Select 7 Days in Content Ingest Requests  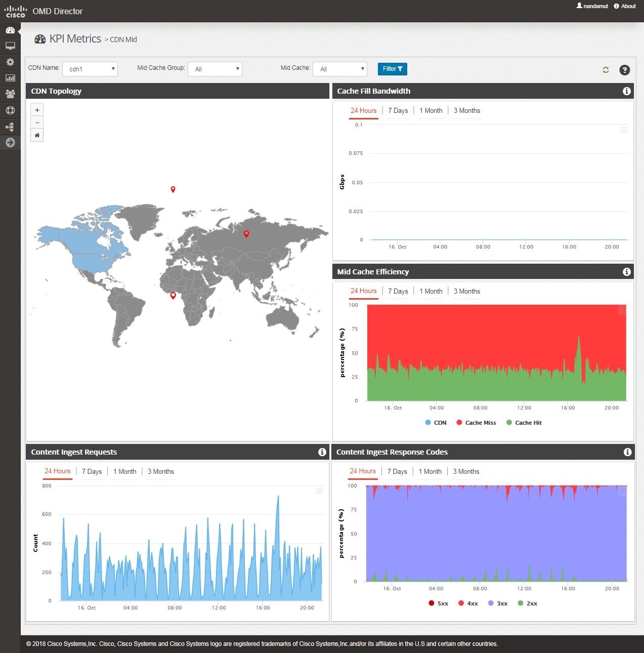tap(92, 471)
